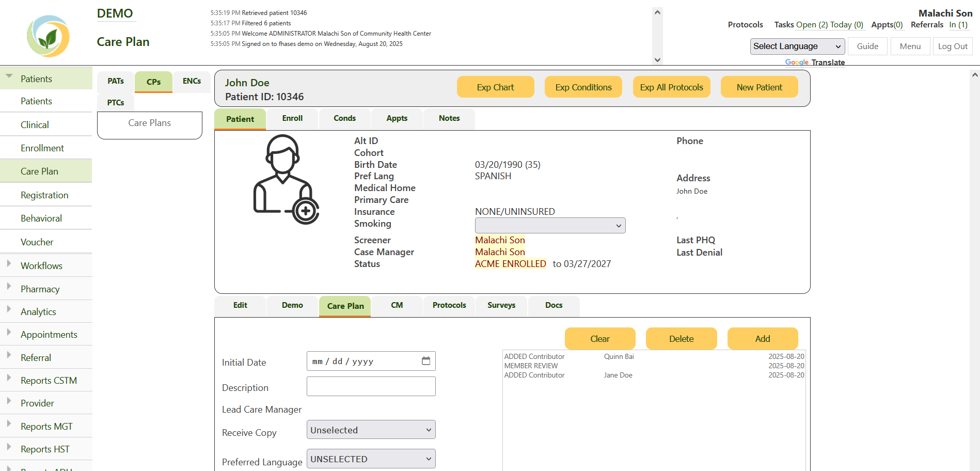The image size is (980, 471).
Task: Click the Log Out button
Action: [952, 46]
